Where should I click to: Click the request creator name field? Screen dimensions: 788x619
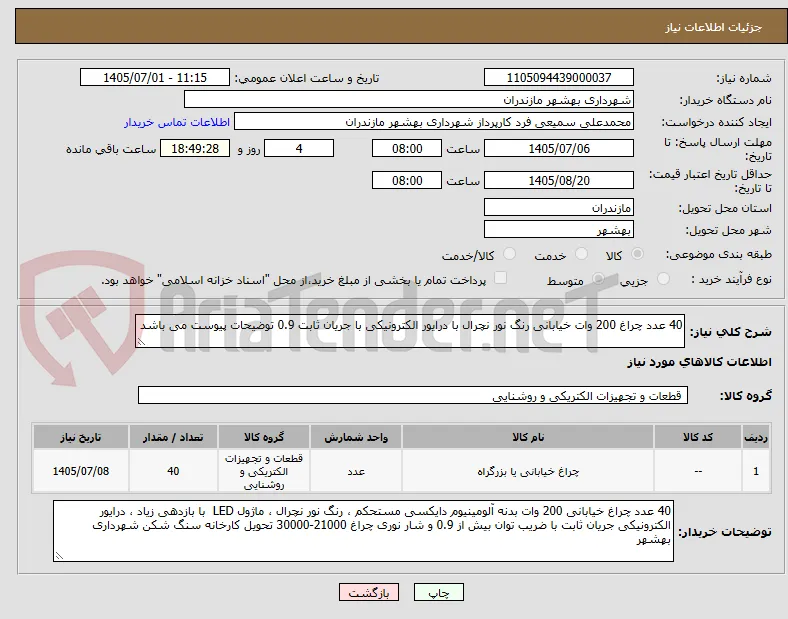point(434,122)
